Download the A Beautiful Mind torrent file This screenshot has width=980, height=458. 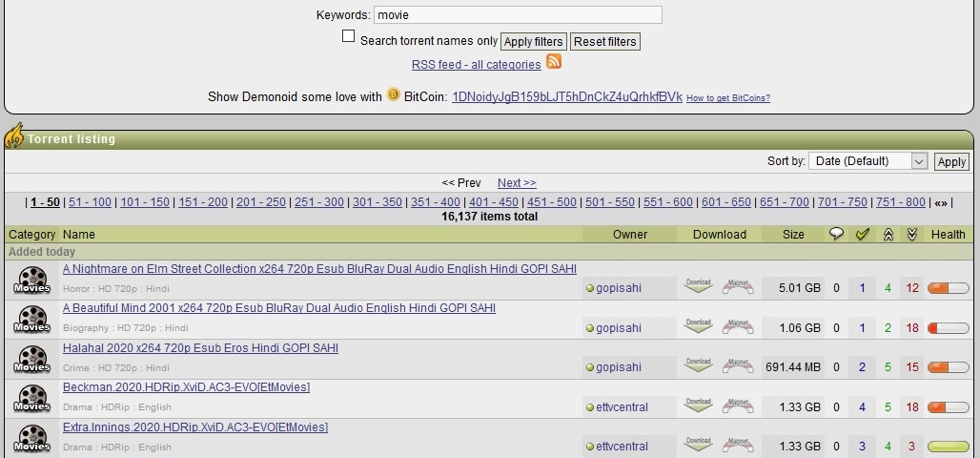[x=698, y=326]
